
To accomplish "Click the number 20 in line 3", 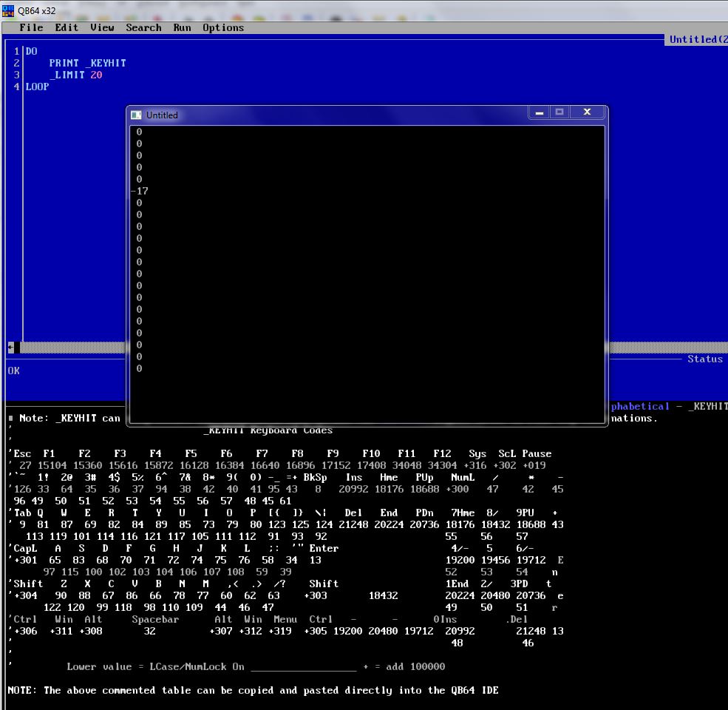I will coord(96,75).
